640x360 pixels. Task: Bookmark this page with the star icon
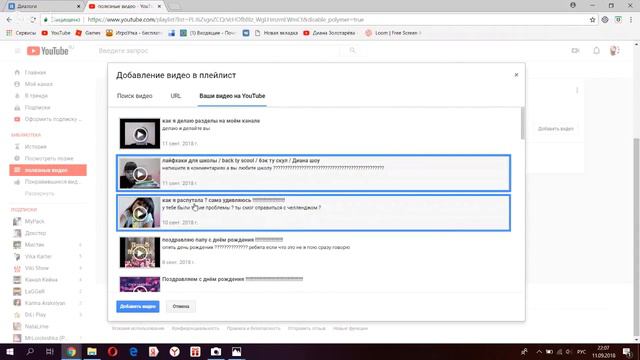(x=592, y=20)
